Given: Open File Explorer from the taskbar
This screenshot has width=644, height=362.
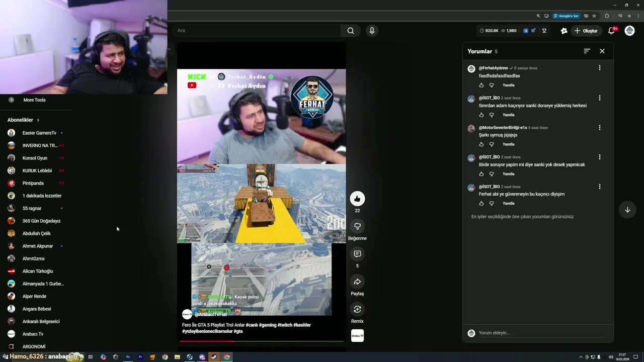Looking at the screenshot, I should pos(177,357).
